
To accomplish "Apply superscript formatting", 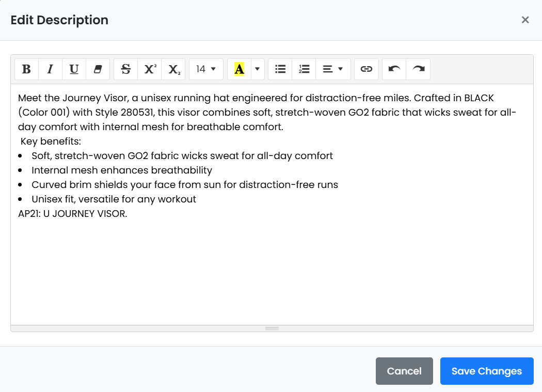I will pyautogui.click(x=150, y=69).
